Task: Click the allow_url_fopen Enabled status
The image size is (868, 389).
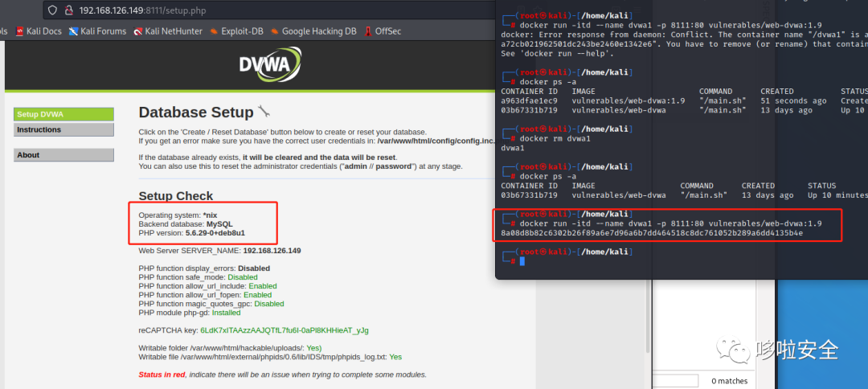Action: tap(257, 295)
